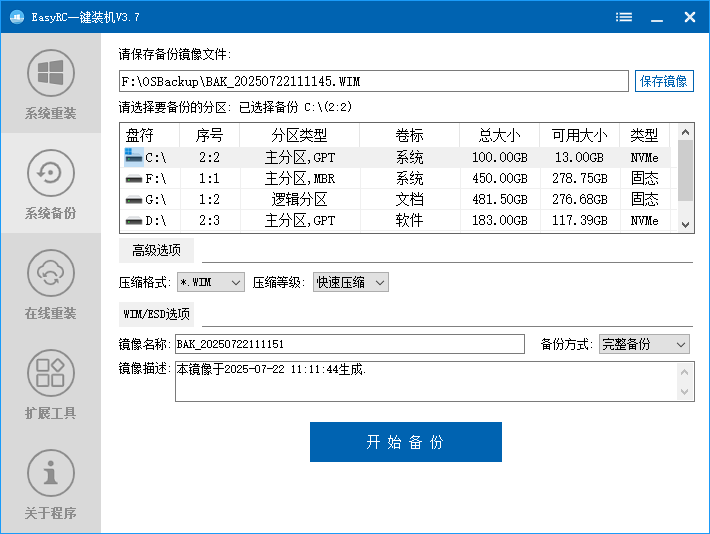The image size is (710, 534).
Task: Click the 278.75GB available size cell
Action: [x=580, y=178]
